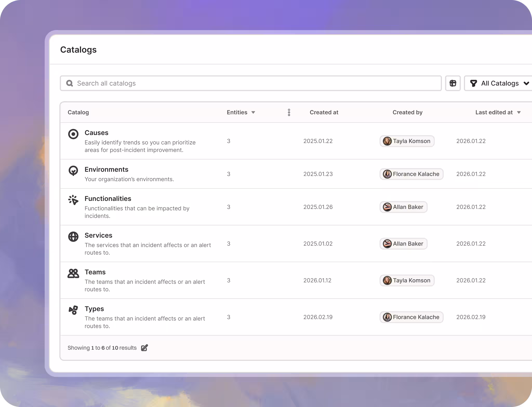
Task: Open the table layout icon button
Action: (453, 83)
